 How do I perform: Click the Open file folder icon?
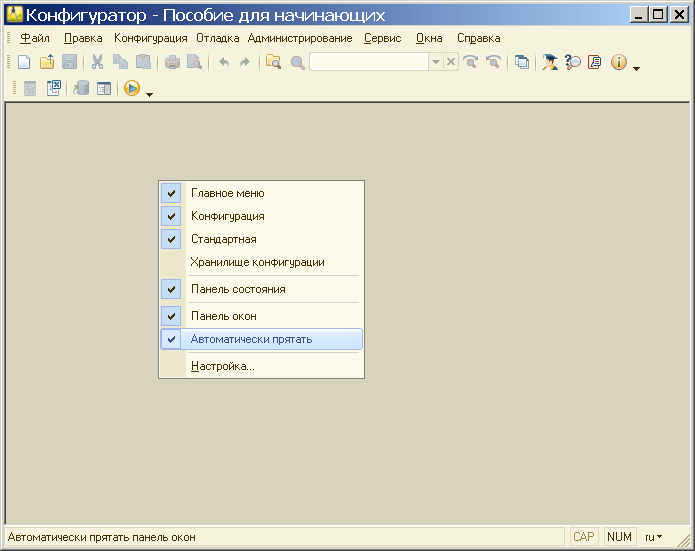tap(47, 62)
